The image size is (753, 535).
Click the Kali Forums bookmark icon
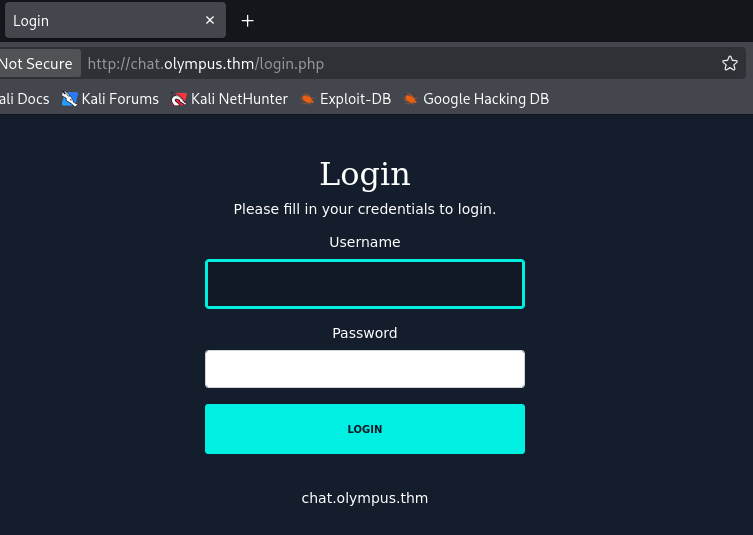pos(69,99)
